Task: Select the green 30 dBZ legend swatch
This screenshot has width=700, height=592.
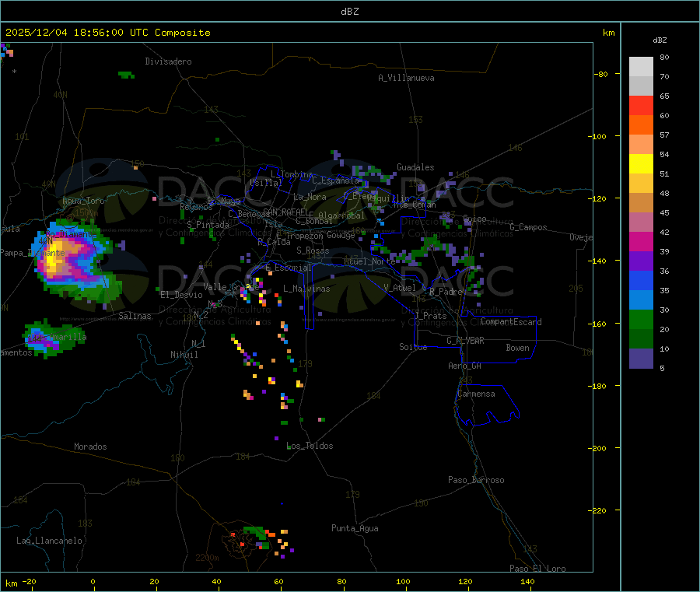Action: 641,319
